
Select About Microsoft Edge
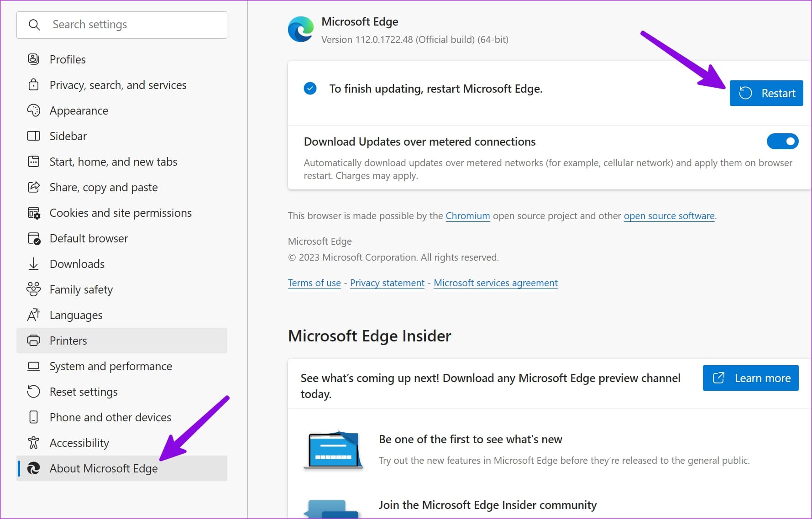point(122,468)
